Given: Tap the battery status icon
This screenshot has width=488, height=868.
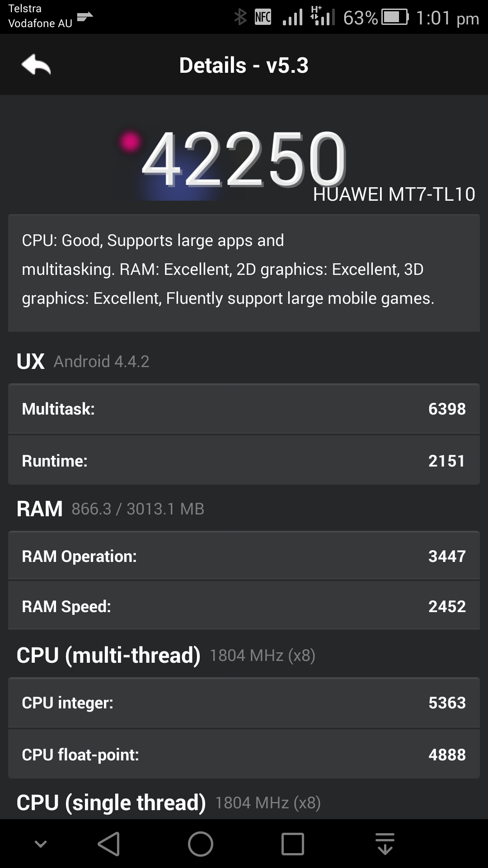Looking at the screenshot, I should (395, 17).
